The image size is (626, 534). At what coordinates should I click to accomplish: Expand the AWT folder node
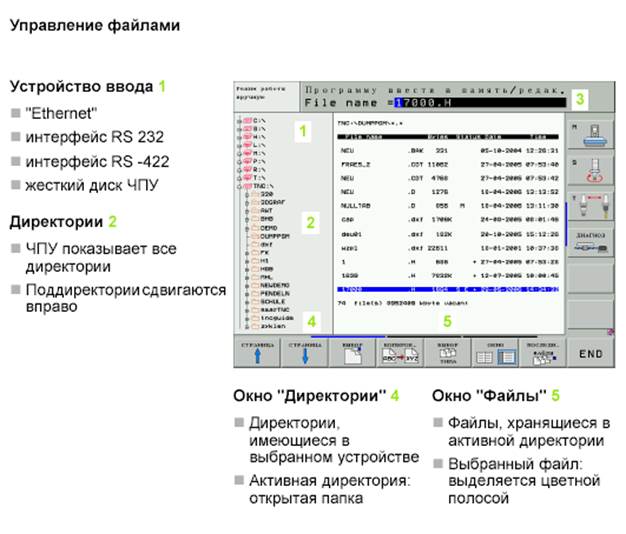click(247, 211)
